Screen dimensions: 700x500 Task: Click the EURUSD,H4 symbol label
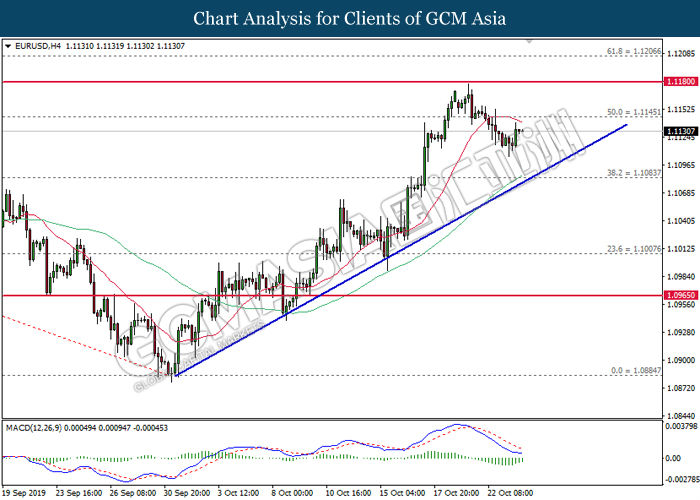click(x=35, y=45)
